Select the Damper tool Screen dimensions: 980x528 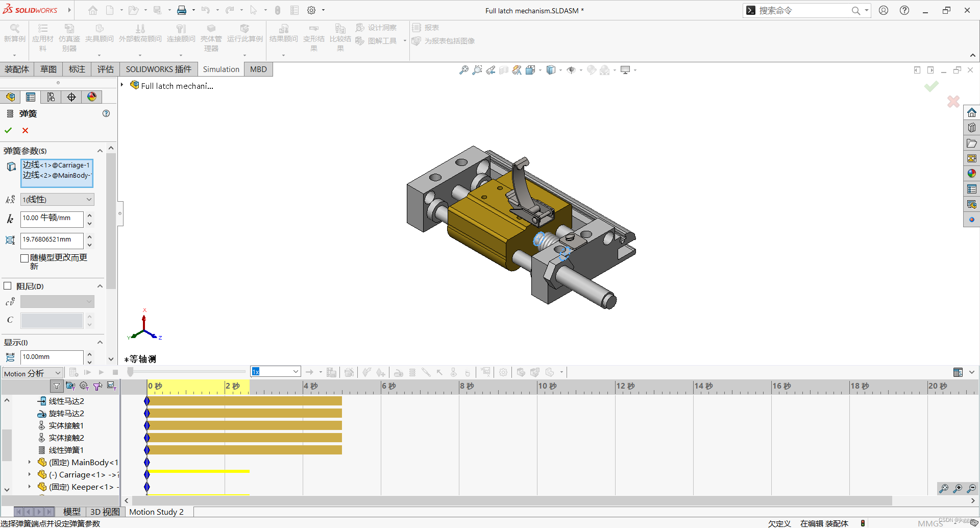[x=427, y=372]
